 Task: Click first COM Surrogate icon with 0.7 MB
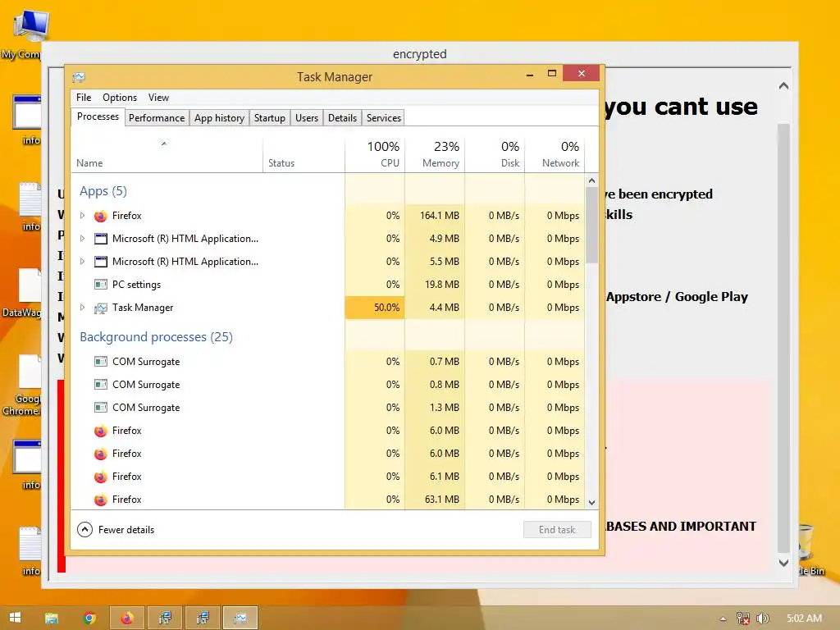pyautogui.click(x=100, y=362)
